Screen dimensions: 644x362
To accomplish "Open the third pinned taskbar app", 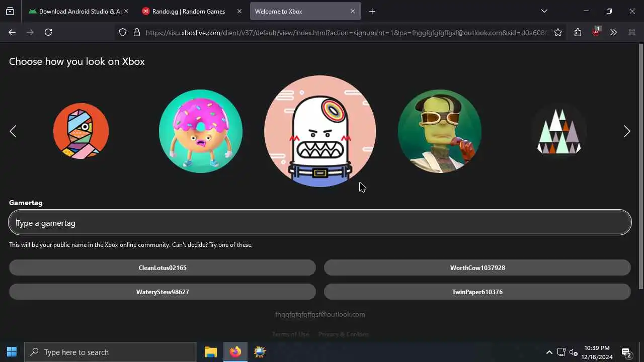I will click(x=260, y=352).
